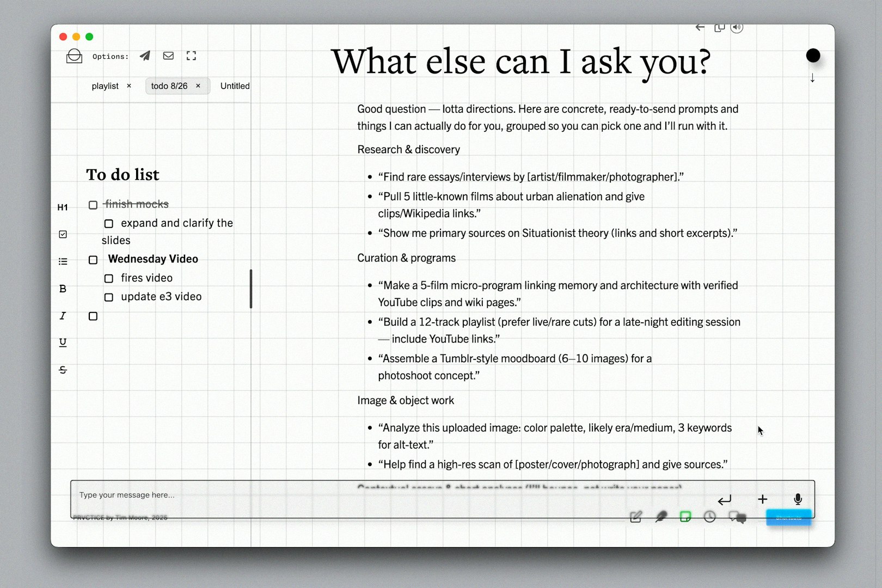Open the Untitled tab

(x=235, y=86)
